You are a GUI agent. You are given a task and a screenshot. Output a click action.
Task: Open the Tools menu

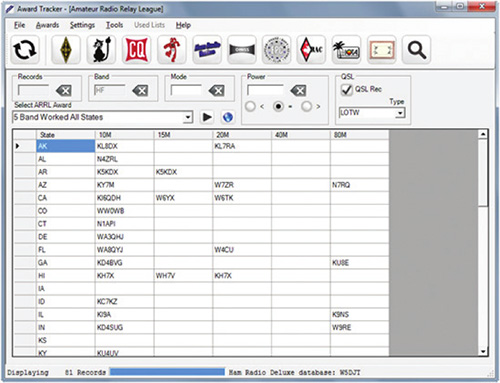(114, 25)
